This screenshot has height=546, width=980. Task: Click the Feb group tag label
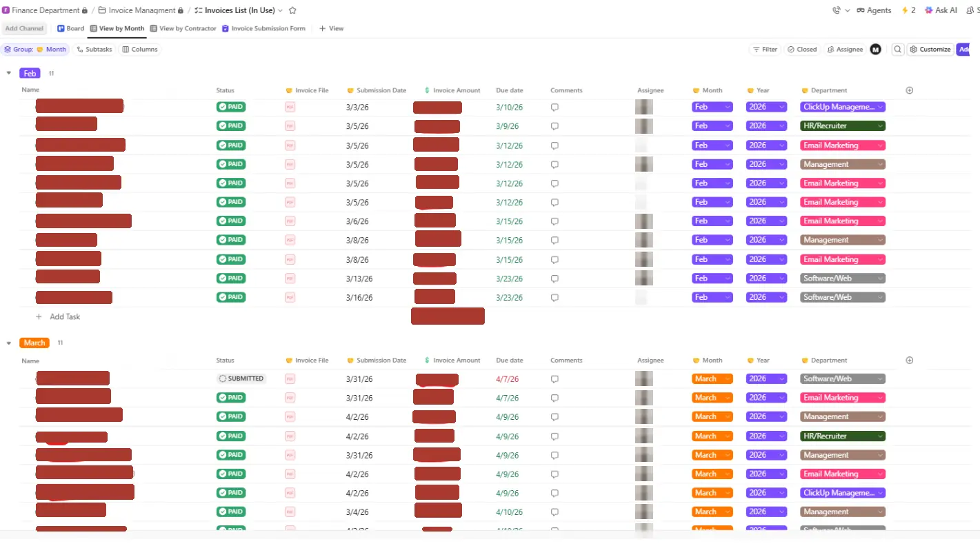pyautogui.click(x=30, y=73)
